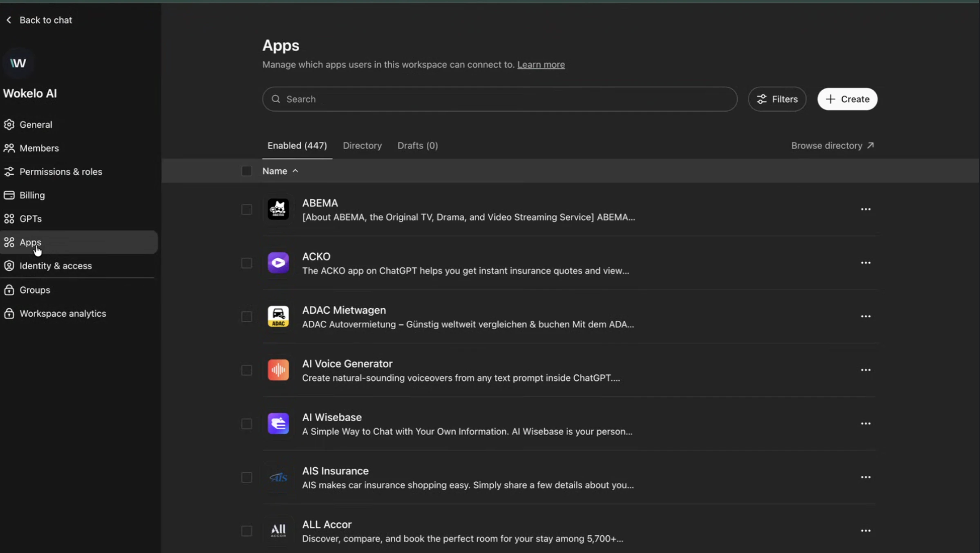
Task: Check the ACKO row checkbox
Action: click(x=246, y=263)
